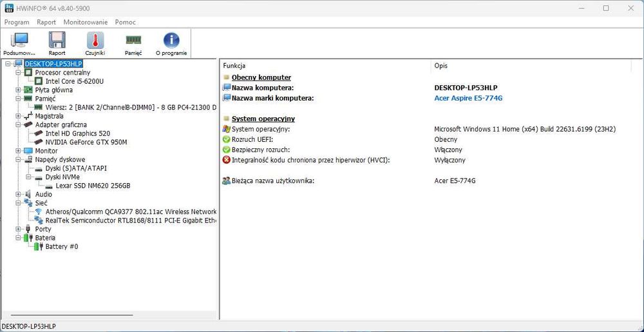The image size is (644, 332).
Task: Open the Program menu
Action: coord(17,22)
